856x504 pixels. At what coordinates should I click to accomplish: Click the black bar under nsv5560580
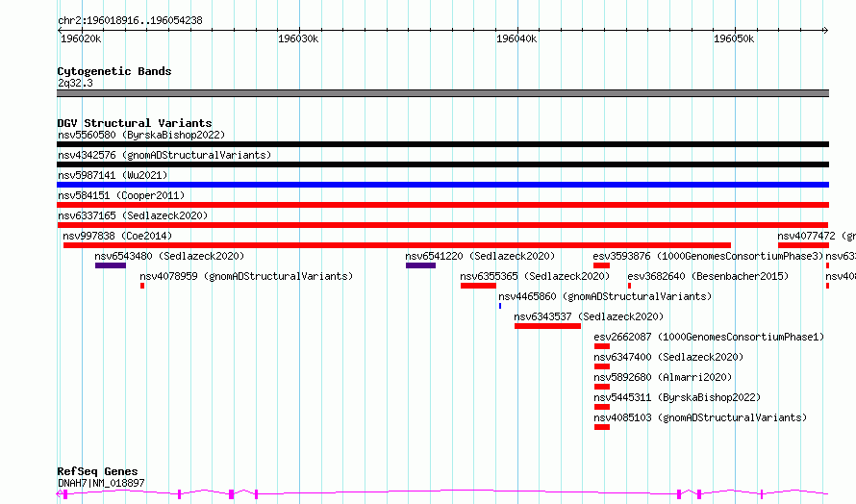pyautogui.click(x=442, y=144)
